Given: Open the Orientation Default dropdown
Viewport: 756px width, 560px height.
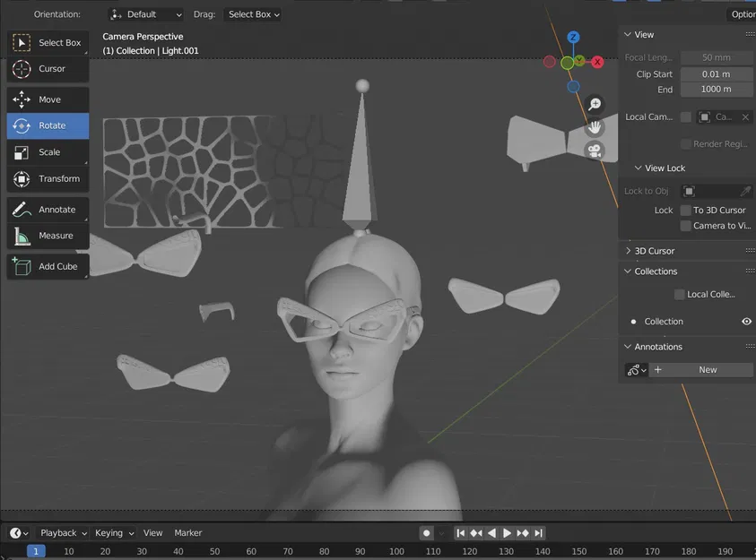Looking at the screenshot, I should [x=146, y=14].
